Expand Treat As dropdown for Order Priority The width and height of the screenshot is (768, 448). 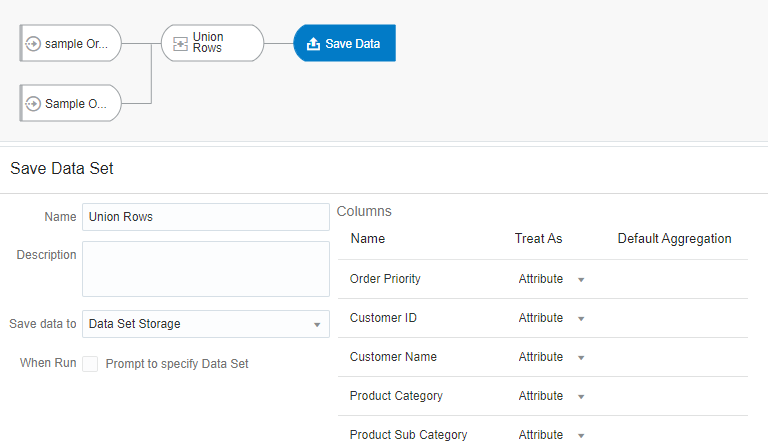(x=580, y=280)
